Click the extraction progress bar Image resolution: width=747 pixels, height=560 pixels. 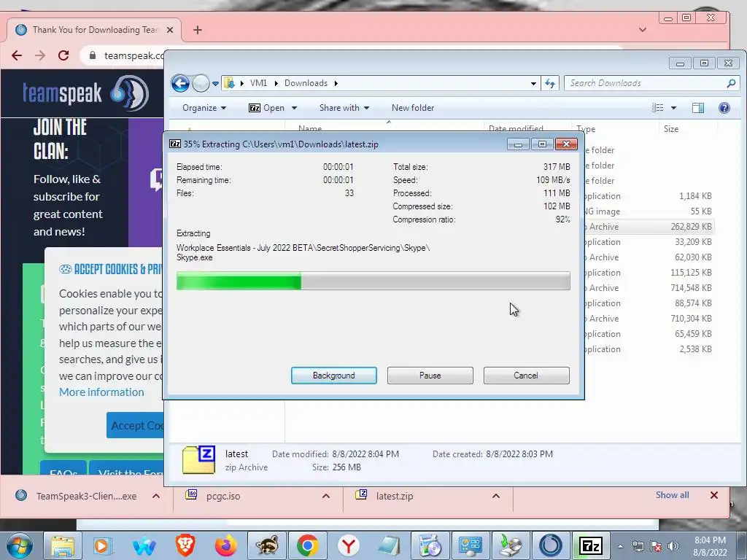click(x=373, y=281)
